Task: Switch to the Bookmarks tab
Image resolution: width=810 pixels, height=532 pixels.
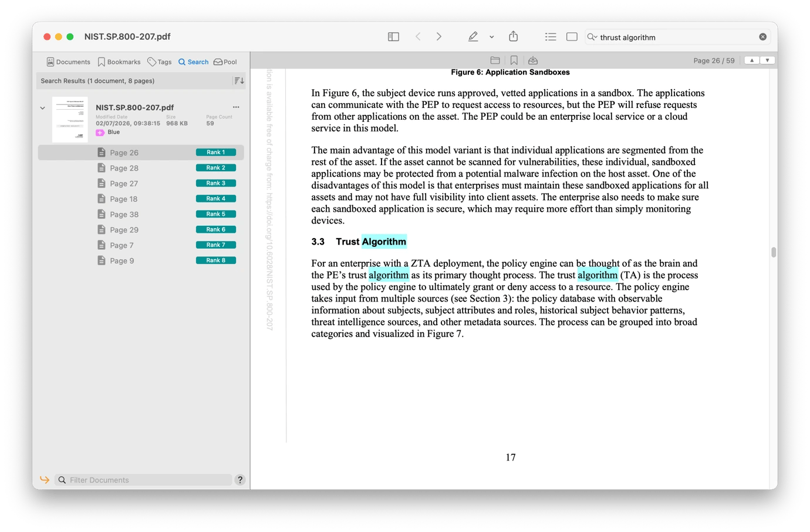Action: tap(119, 62)
